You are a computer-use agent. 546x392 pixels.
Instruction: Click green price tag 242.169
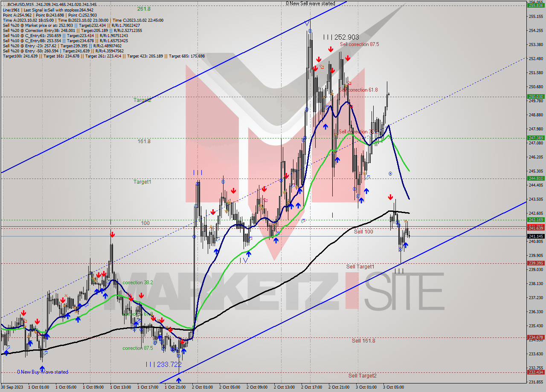point(536,220)
